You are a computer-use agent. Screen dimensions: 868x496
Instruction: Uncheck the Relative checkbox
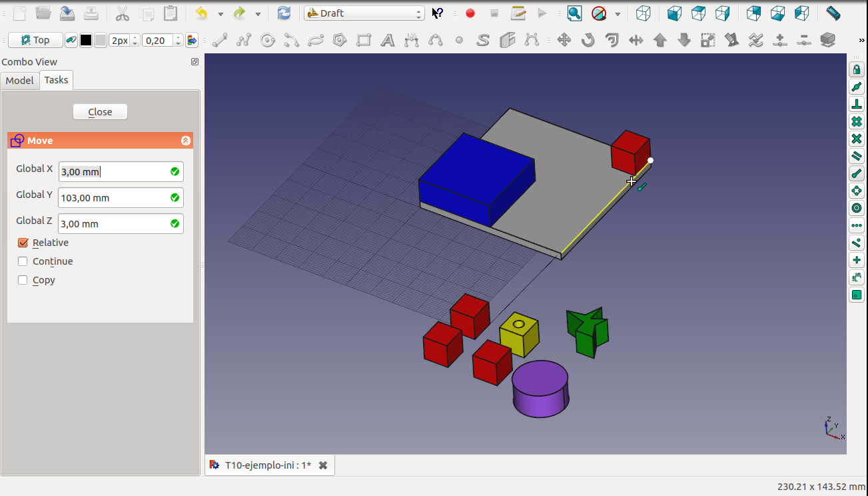click(23, 243)
